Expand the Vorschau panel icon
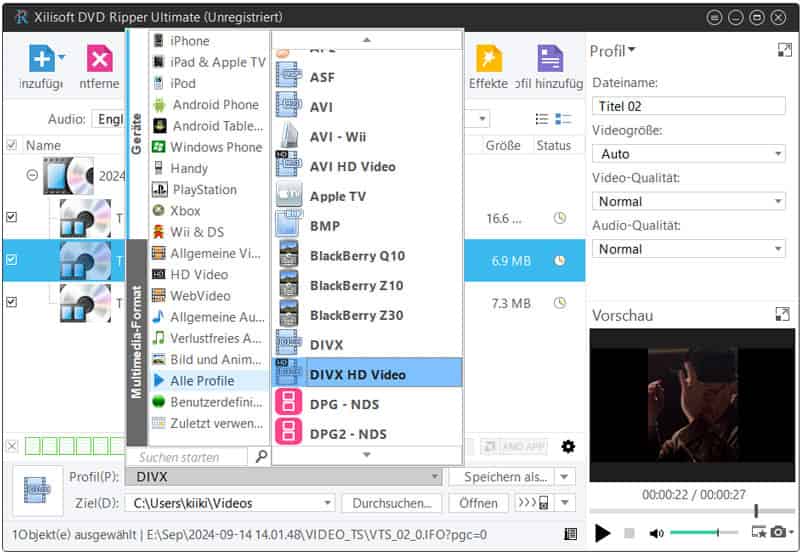The width and height of the screenshot is (800, 554). (782, 314)
